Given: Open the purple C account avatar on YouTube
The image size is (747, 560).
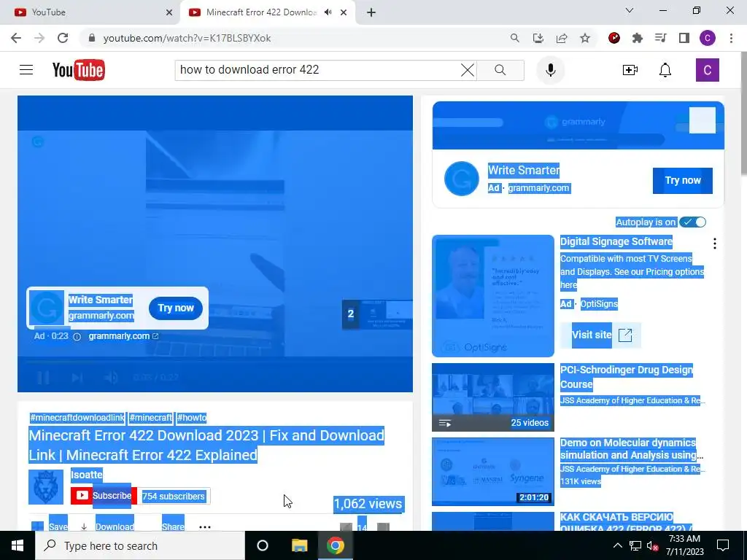Looking at the screenshot, I should coord(707,70).
